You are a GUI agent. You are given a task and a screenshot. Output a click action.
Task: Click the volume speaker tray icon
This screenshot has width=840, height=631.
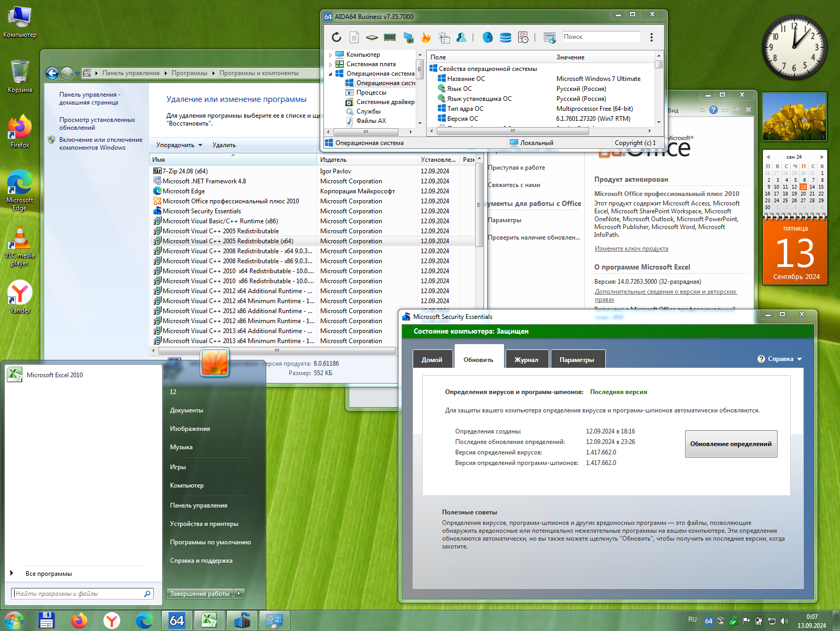pos(784,621)
